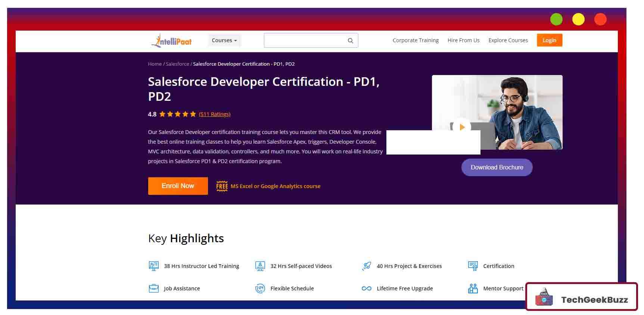Click the Instructor Led Training icon
Viewport: 644px width, 315px height.
tap(153, 266)
